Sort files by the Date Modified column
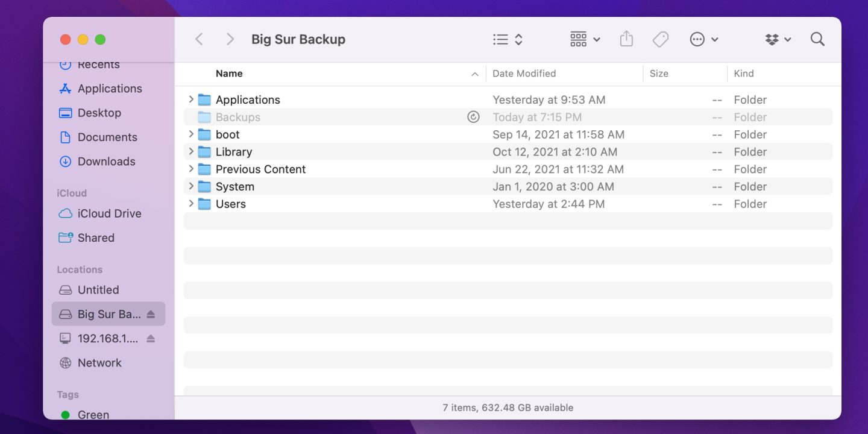Image resolution: width=868 pixels, height=434 pixels. point(524,73)
